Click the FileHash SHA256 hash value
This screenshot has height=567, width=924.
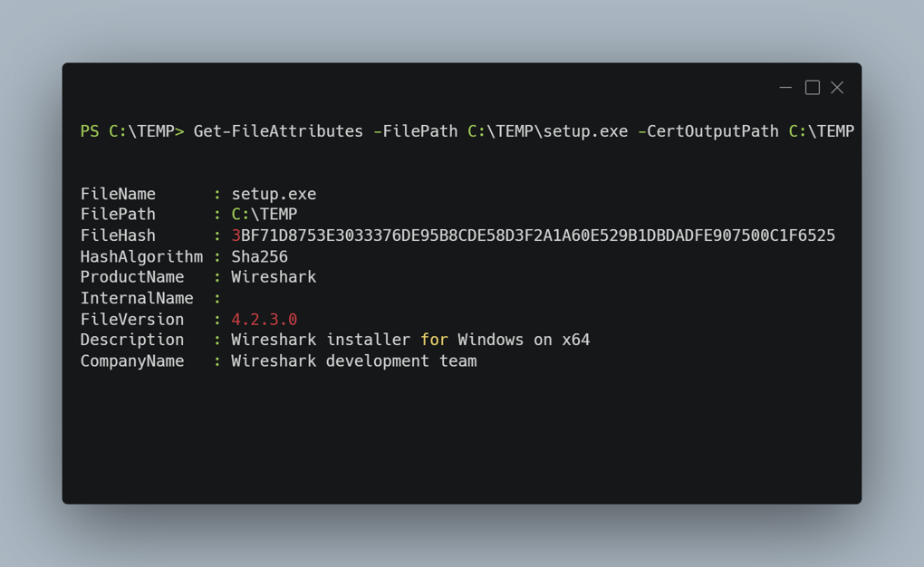(533, 235)
